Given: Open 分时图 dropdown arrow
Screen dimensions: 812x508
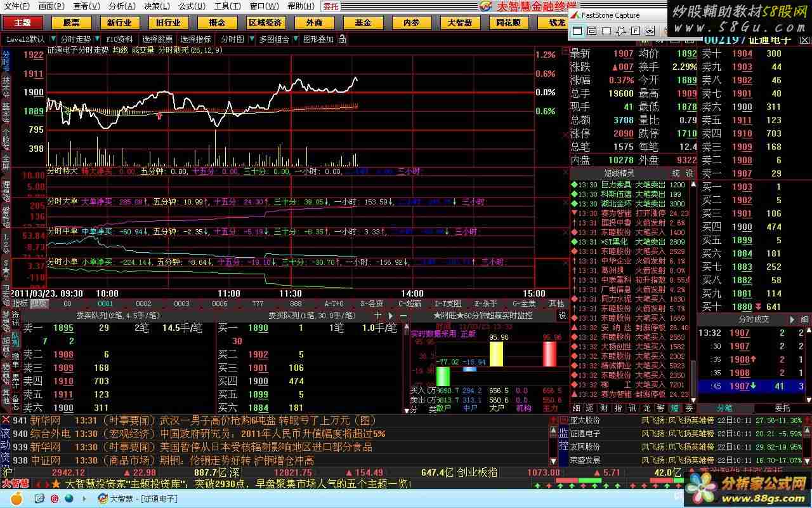Looking at the screenshot, I should click(x=251, y=39).
